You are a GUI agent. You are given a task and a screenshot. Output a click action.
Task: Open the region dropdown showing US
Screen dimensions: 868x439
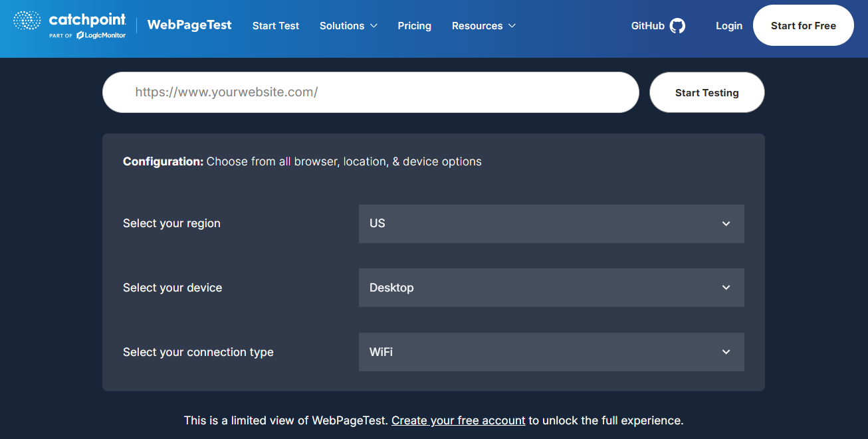(x=552, y=224)
